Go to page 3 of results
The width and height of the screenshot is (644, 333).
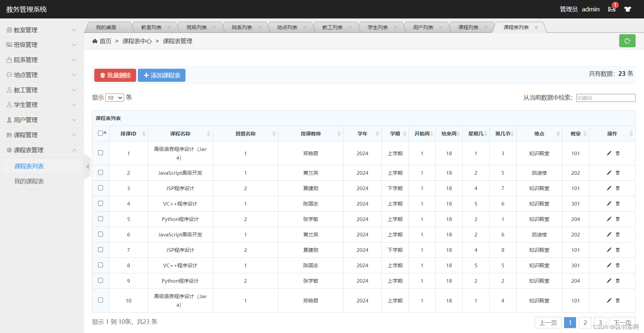click(x=600, y=323)
